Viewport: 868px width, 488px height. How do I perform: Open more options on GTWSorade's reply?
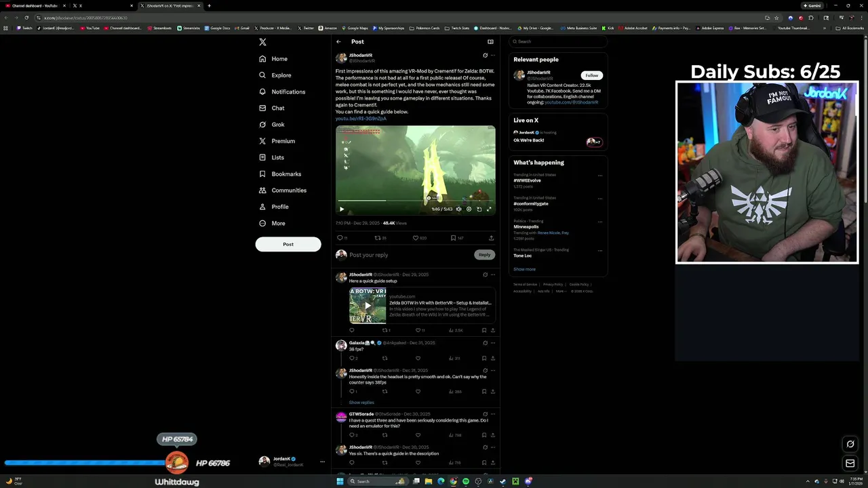pos(493,414)
